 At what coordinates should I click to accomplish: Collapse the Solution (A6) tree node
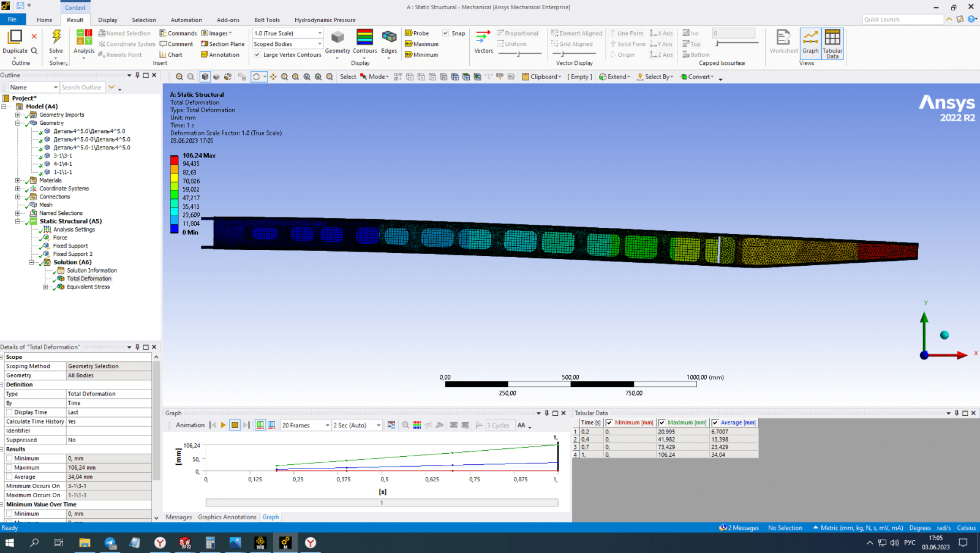point(31,262)
